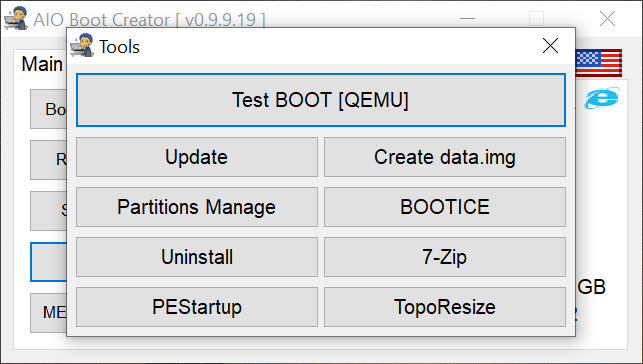Close the Tools dialog
Viewport: 643px width, 364px height.
[x=550, y=46]
